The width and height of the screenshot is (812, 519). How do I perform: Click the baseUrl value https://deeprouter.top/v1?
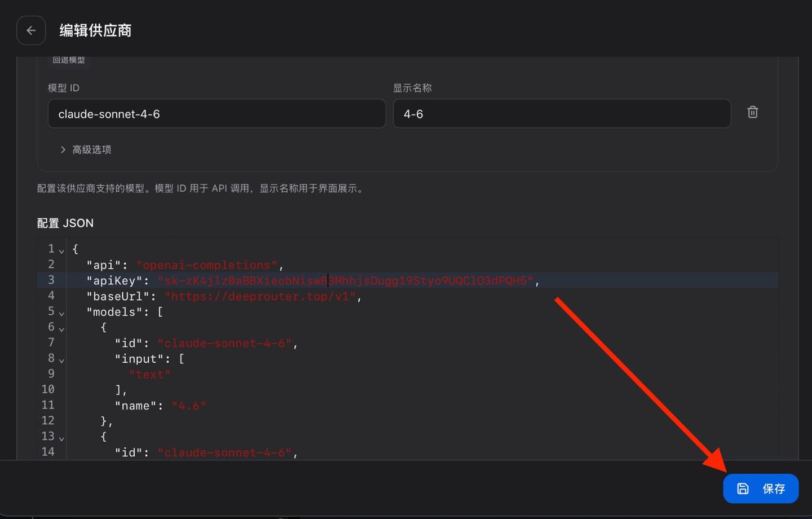click(x=260, y=296)
